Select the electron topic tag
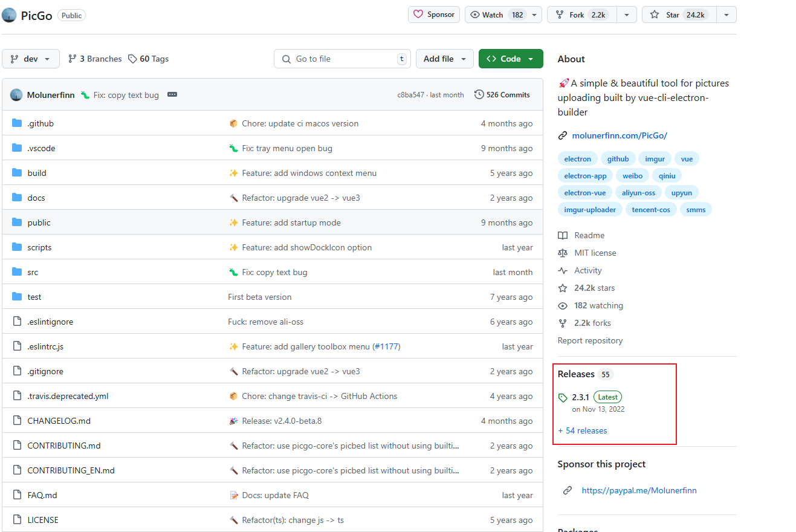The width and height of the screenshot is (796, 532). 578,159
